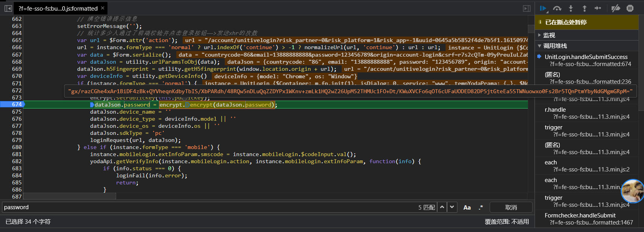Click the info icon beside 已在断点处暂停
Viewport: 644px width, 232px height.
coord(540,22)
